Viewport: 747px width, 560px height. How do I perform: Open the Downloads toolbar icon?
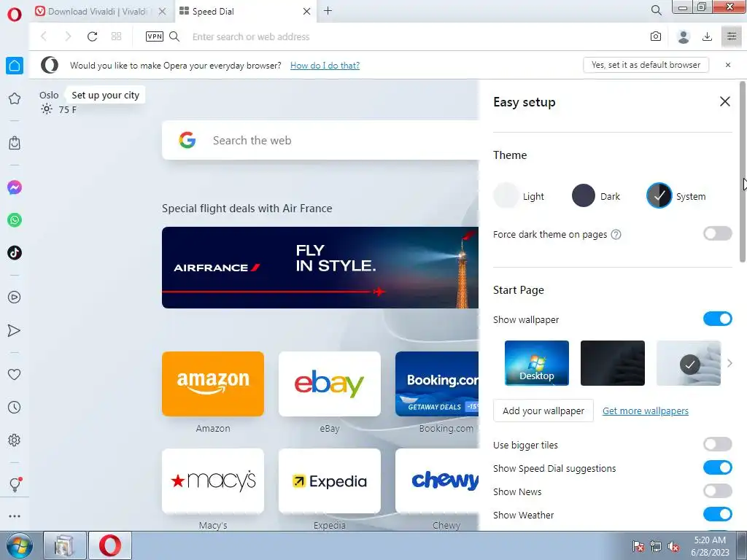[x=708, y=36]
